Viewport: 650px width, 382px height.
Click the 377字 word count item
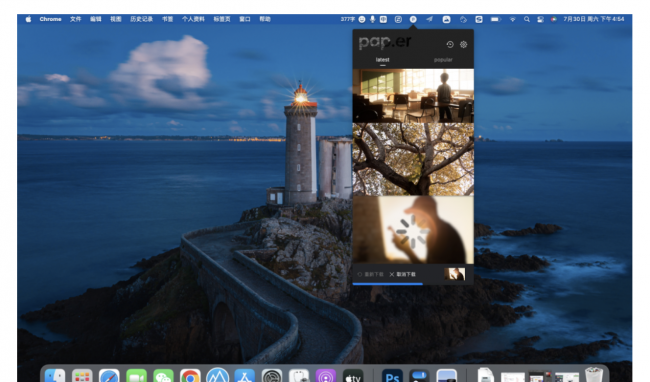tap(347, 19)
